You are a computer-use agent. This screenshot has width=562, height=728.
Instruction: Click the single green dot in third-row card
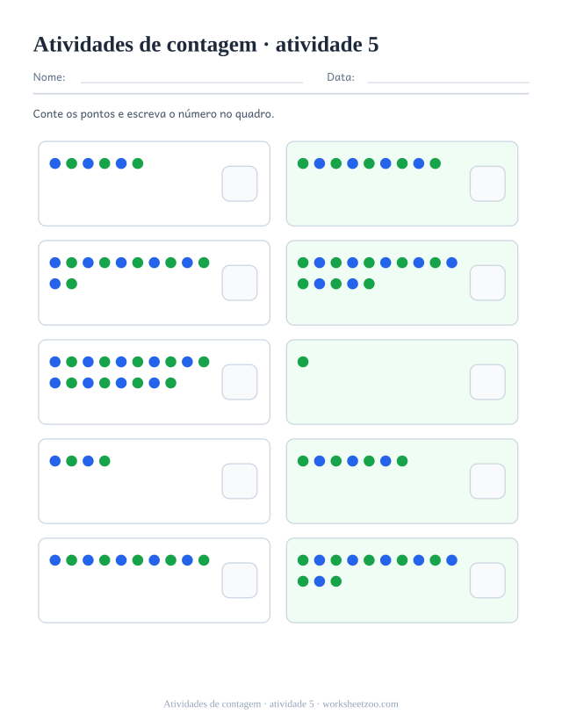click(303, 362)
